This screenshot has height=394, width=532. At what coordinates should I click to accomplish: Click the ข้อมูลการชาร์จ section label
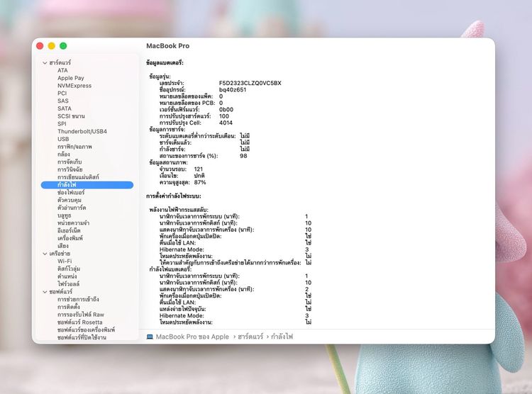pos(167,129)
